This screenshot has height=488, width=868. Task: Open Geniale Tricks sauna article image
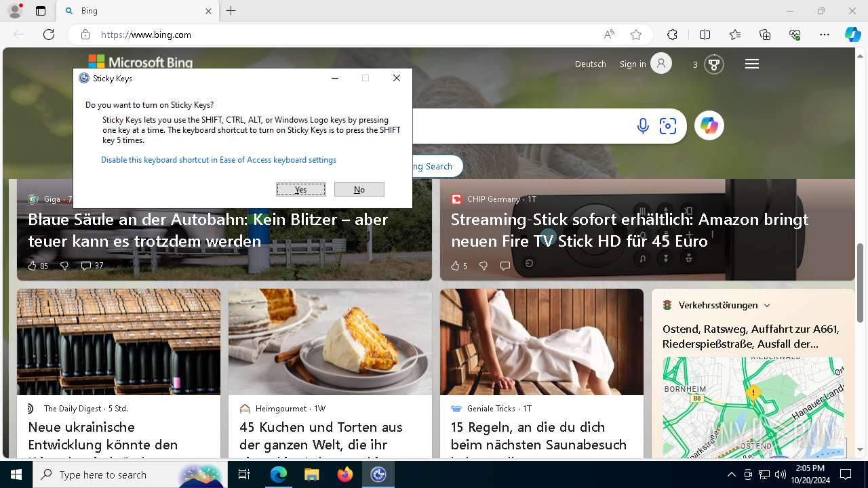click(x=542, y=342)
